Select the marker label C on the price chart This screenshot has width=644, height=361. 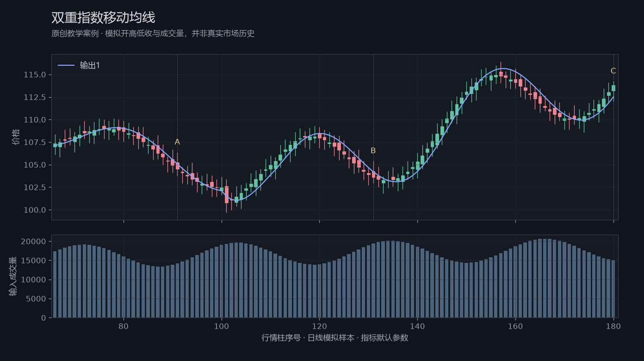click(x=613, y=71)
